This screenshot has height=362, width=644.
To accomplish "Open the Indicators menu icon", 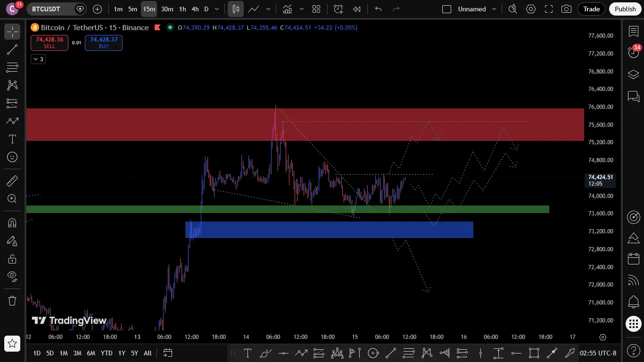I will click(x=287, y=9).
